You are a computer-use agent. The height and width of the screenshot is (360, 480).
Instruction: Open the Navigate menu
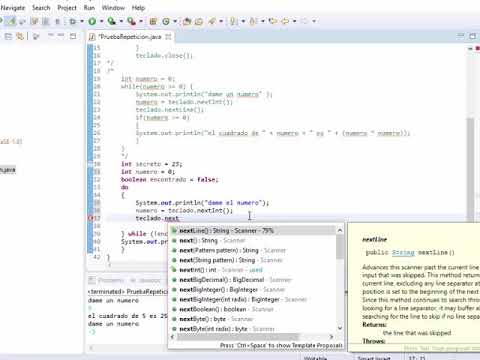pos(13,7)
